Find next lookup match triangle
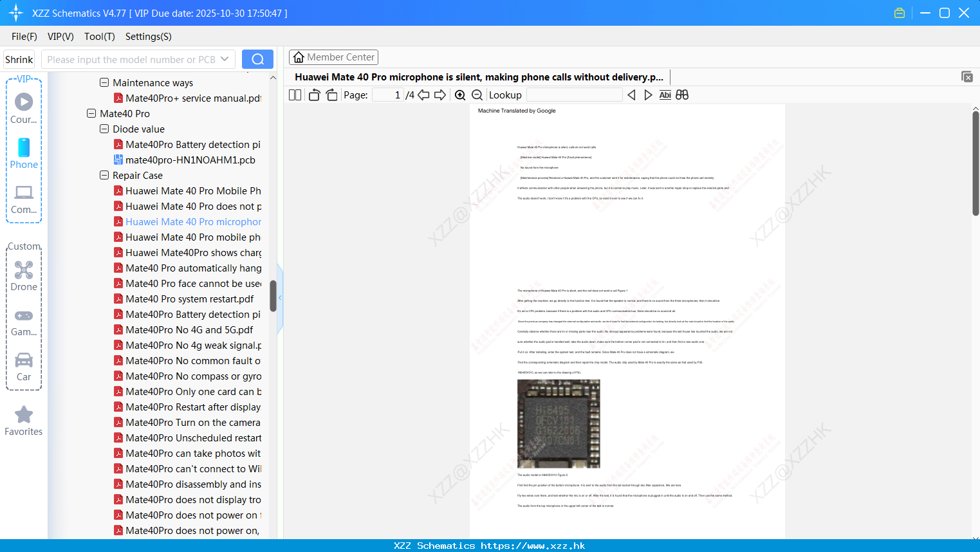Screen dimensions: 980x552 tap(648, 95)
